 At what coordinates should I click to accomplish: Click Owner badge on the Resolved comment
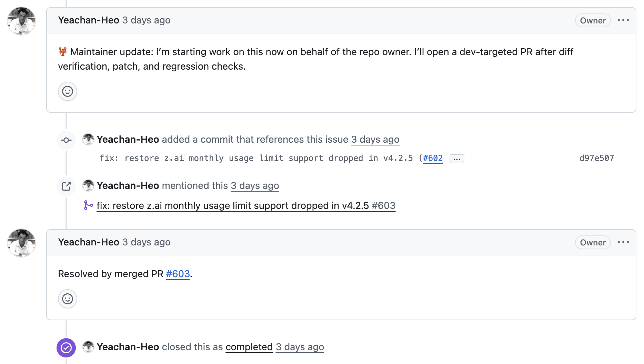pyautogui.click(x=593, y=243)
